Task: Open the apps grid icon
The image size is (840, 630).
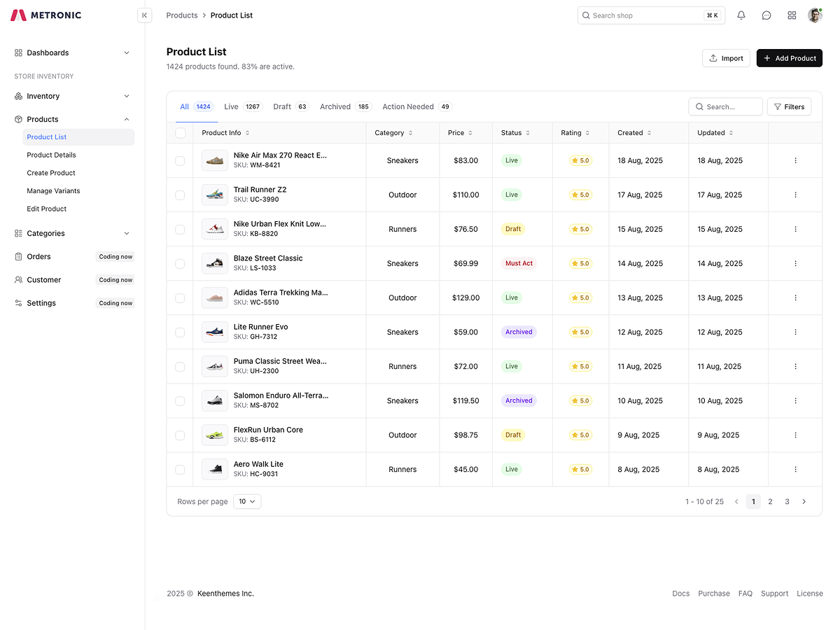Action: [x=792, y=15]
